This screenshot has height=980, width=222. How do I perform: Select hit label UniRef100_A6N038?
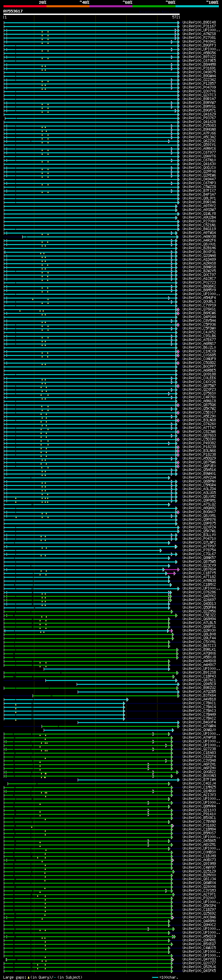pyautogui.click(x=199, y=237)
